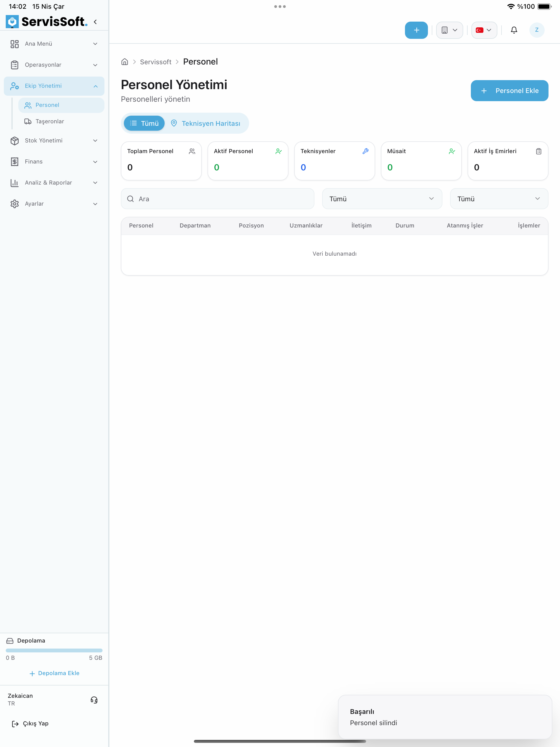Open the Z user avatar menu
This screenshot has height=747, width=560.
pos(537,30)
